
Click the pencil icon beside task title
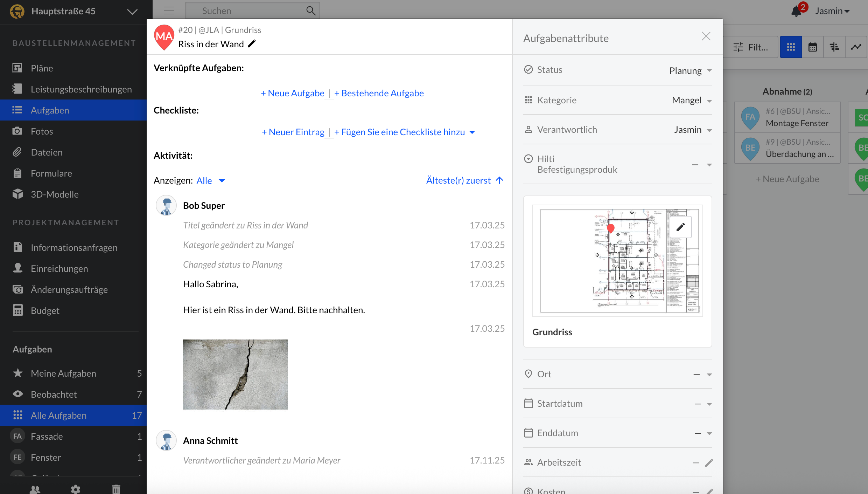(x=252, y=44)
